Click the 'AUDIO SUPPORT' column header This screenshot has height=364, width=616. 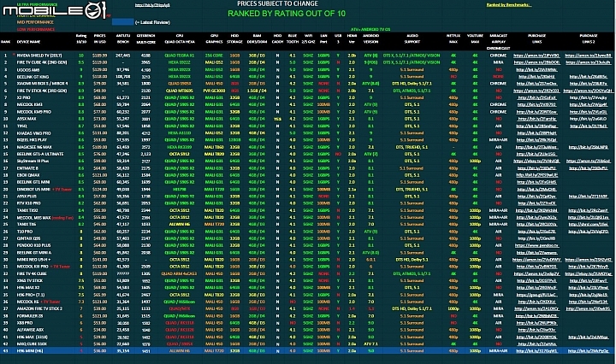412,38
